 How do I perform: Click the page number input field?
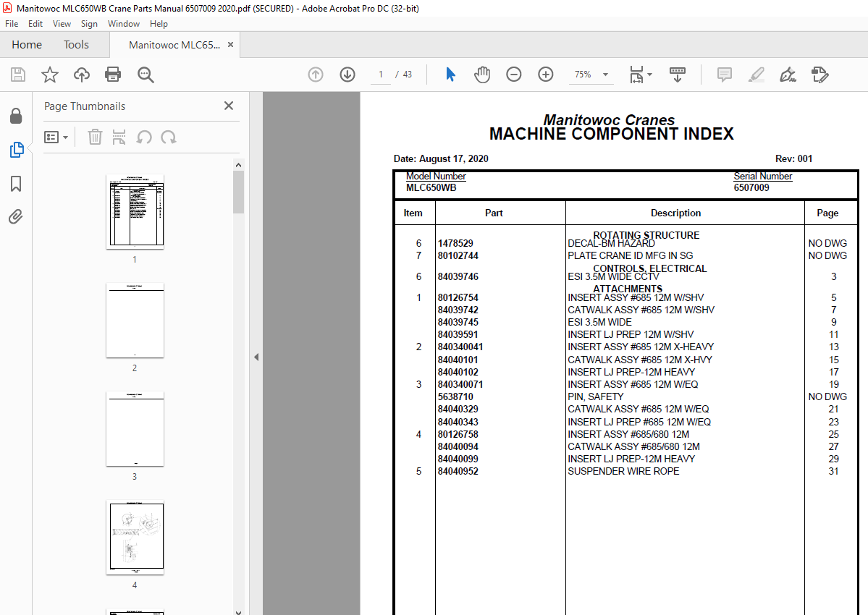tap(380, 75)
